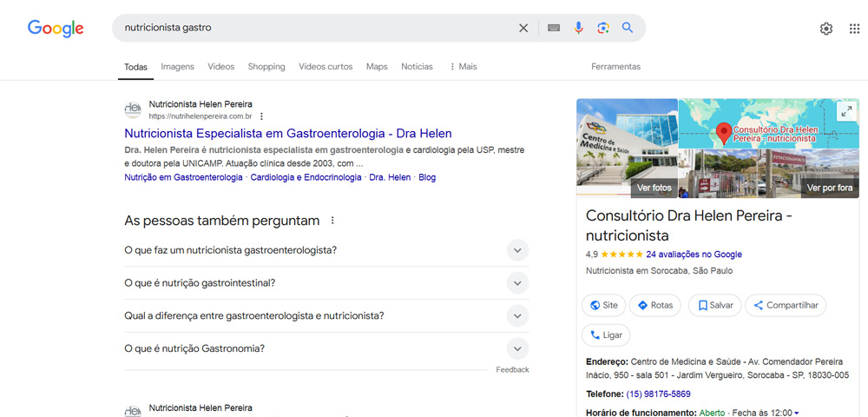Switch to the Imagens tab

[x=178, y=66]
